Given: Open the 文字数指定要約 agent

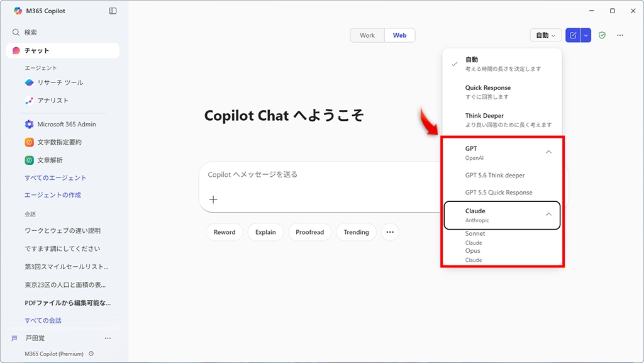Looking at the screenshot, I should tap(53, 142).
